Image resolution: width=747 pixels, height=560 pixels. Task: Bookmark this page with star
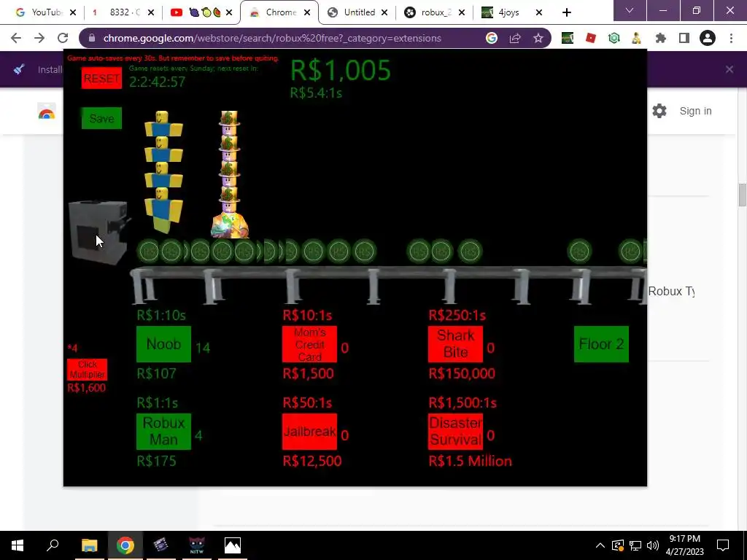(538, 38)
